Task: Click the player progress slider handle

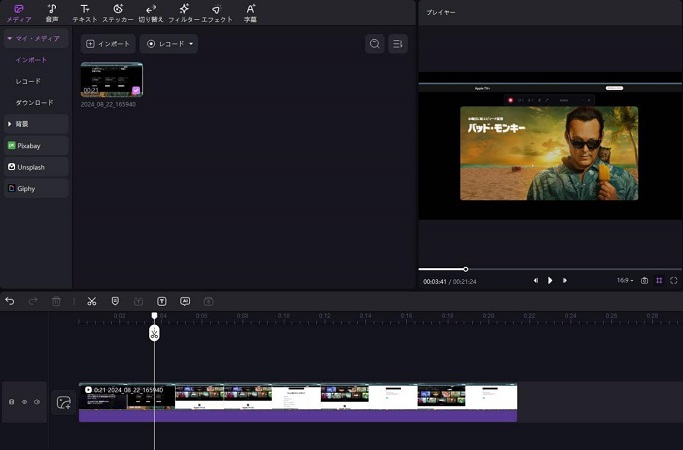Action: click(x=465, y=269)
